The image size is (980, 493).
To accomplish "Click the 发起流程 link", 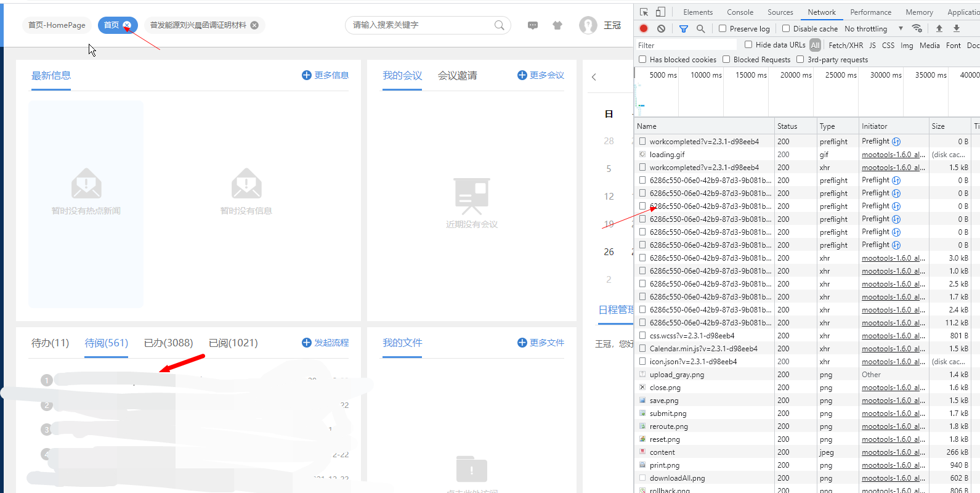I will tap(325, 343).
